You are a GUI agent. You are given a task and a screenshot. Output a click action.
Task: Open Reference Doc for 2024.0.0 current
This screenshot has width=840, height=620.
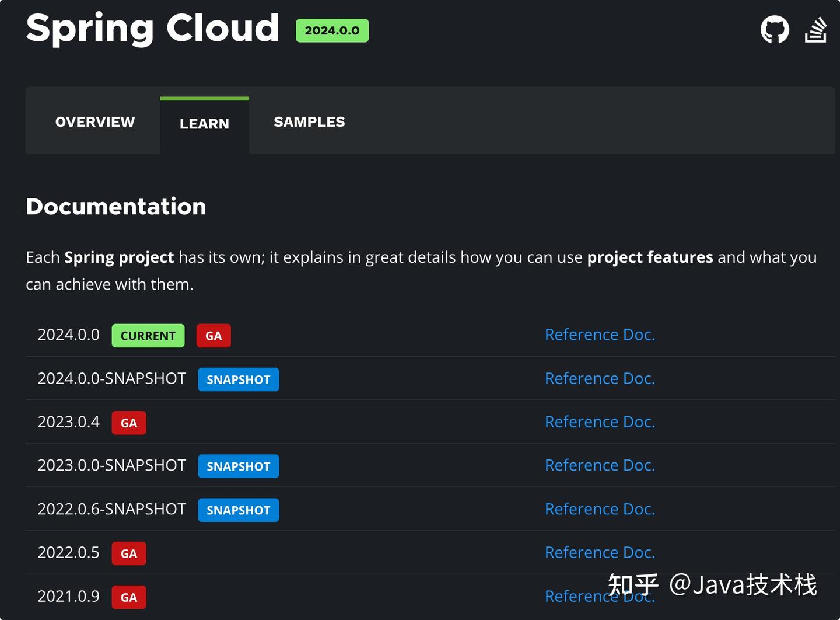click(600, 335)
